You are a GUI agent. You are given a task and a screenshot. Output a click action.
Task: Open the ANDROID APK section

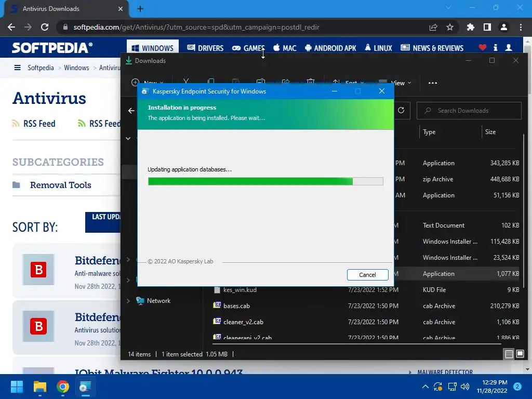coord(330,48)
